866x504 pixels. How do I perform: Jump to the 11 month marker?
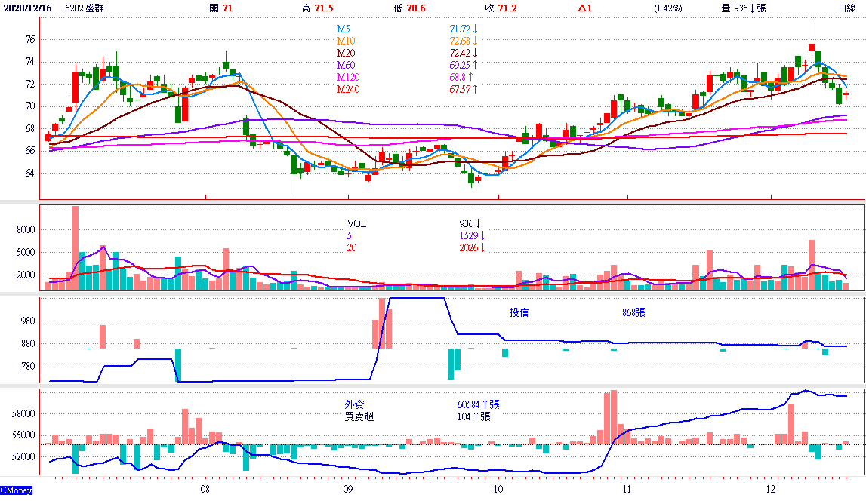tap(627, 489)
